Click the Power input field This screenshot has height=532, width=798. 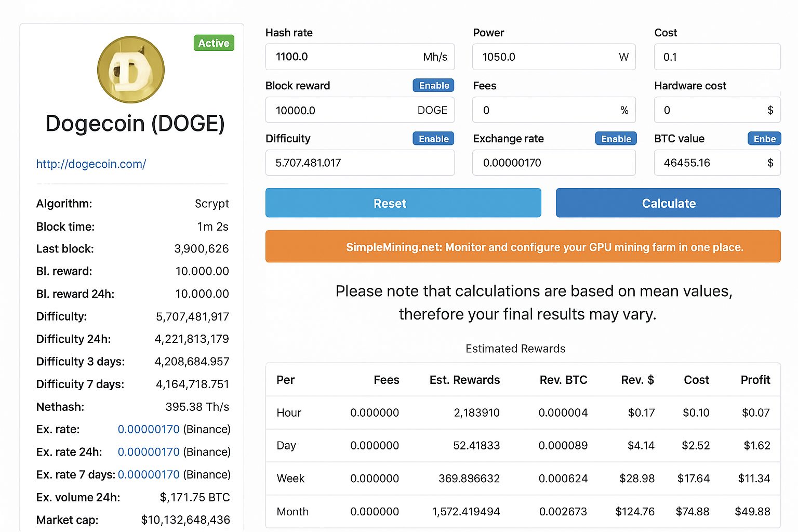tap(554, 57)
